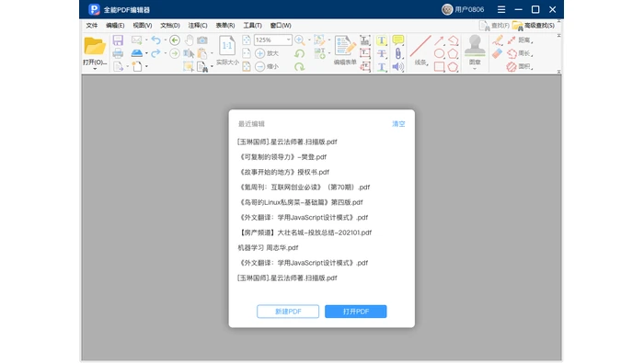Image resolution: width=644 pixels, height=363 pixels.
Task: Open recent file 《故事开始的地方》授权书.pdf
Action: 283,172
